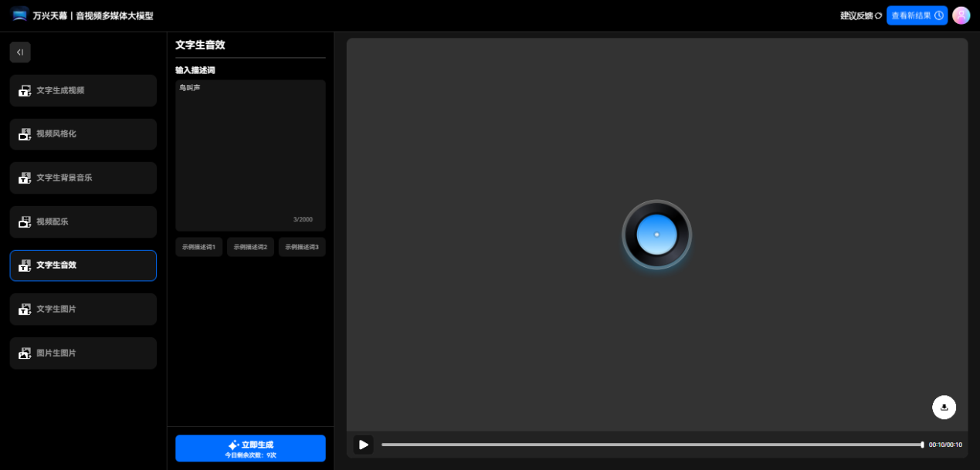Open 图片生图片 menu item
Viewport: 980px width, 470px height.
pyautogui.click(x=83, y=353)
